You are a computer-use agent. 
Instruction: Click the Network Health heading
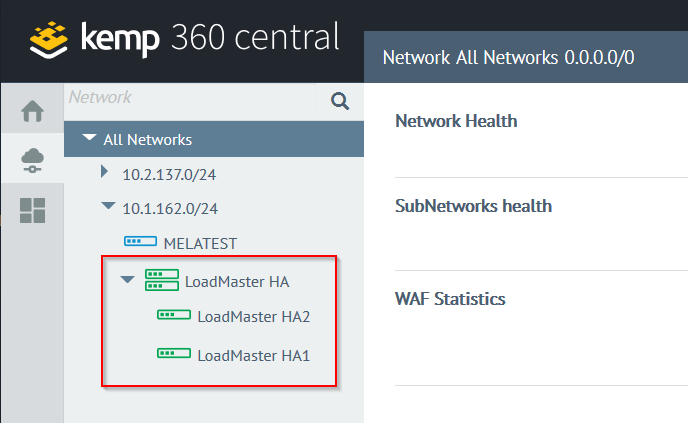456,121
